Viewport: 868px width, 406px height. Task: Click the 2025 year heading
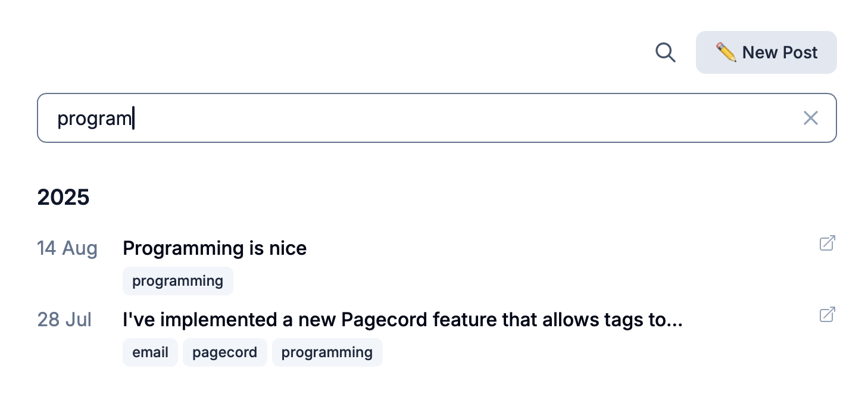point(63,197)
